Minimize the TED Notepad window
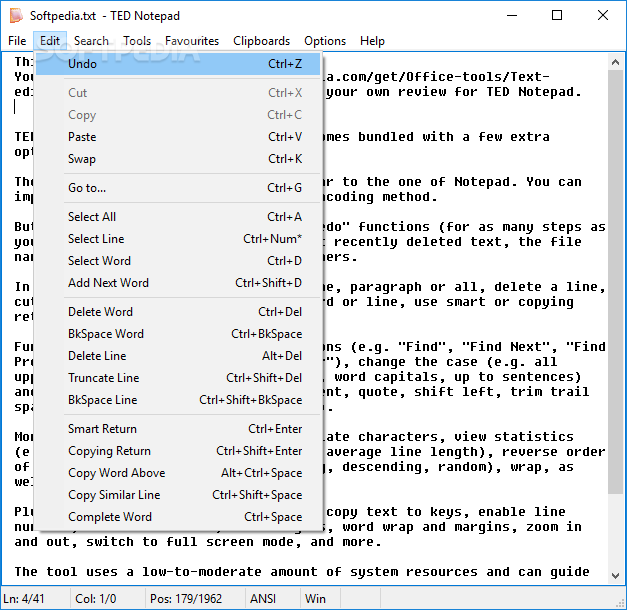The image size is (627, 610). coord(512,16)
